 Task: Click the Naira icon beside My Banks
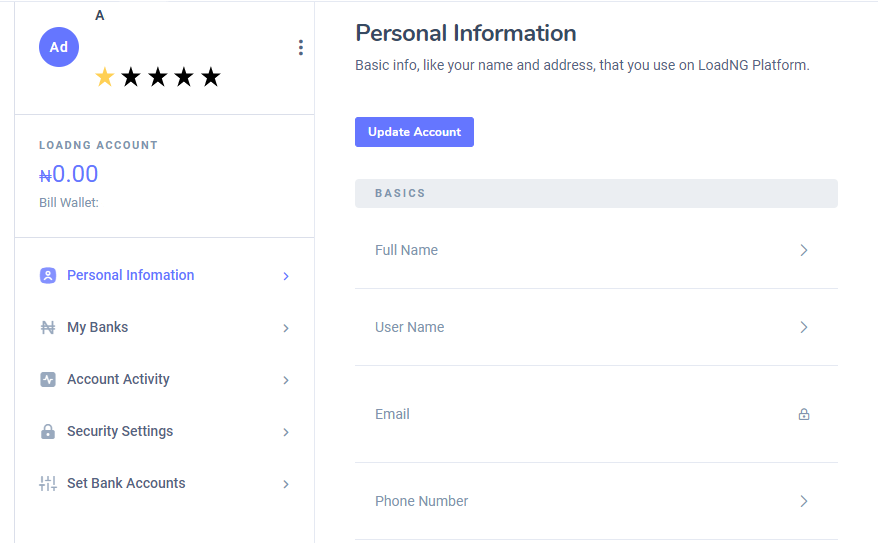point(48,327)
